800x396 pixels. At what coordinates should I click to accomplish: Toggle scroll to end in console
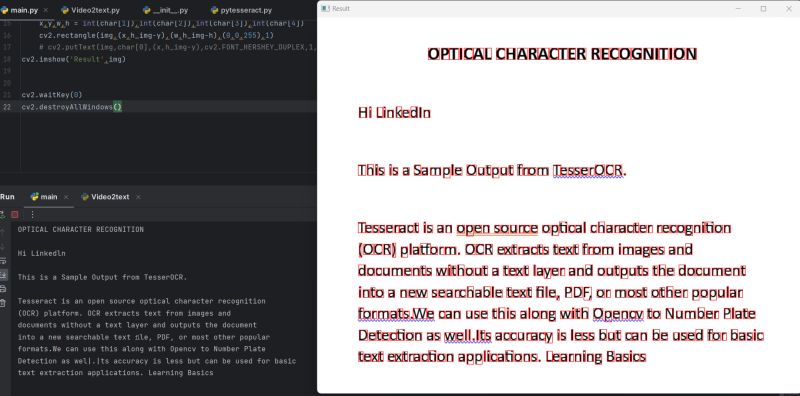3,276
